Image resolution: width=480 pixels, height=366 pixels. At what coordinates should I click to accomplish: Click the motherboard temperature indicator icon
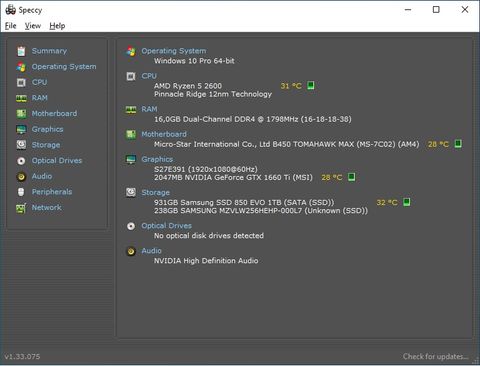click(458, 144)
